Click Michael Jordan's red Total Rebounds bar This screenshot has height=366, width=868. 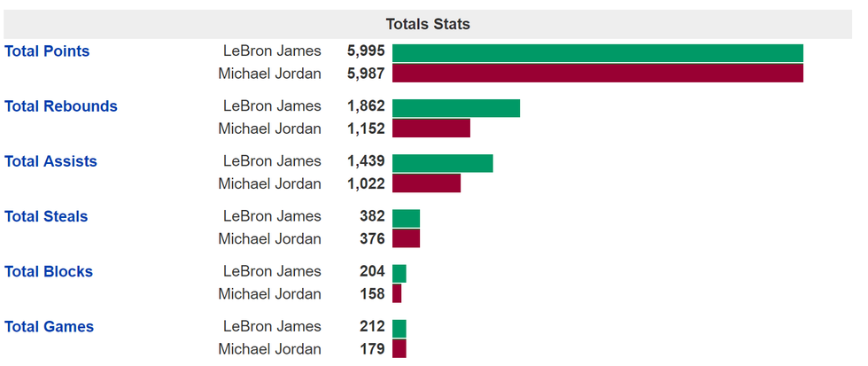click(430, 128)
